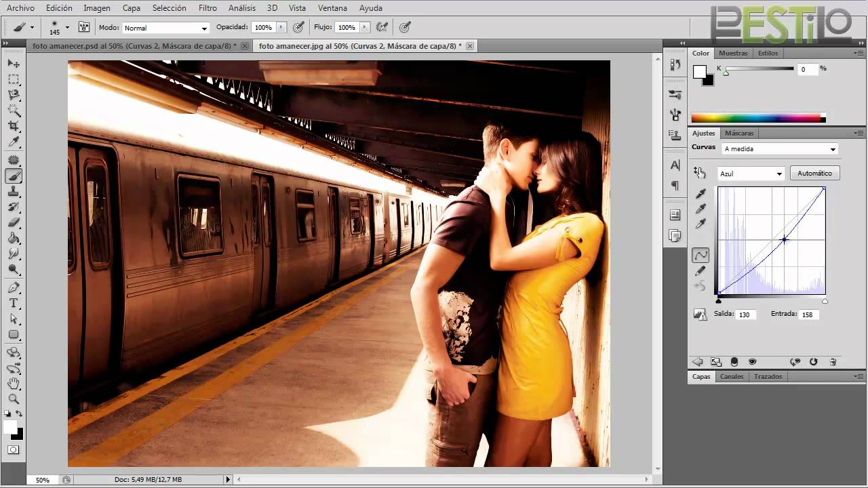Image resolution: width=868 pixels, height=488 pixels.
Task: Select the Smudge/Blur tool
Action: coord(14,253)
